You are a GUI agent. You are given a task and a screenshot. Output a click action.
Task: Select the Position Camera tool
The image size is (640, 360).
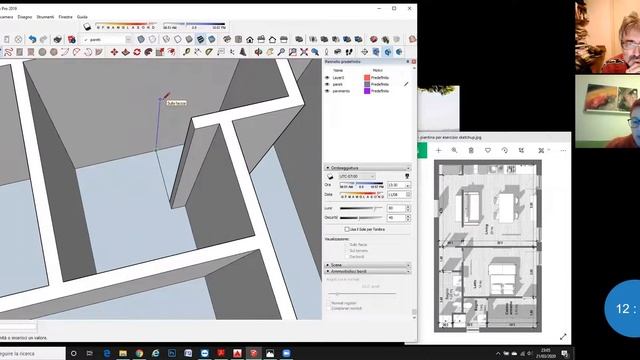[x=327, y=52]
